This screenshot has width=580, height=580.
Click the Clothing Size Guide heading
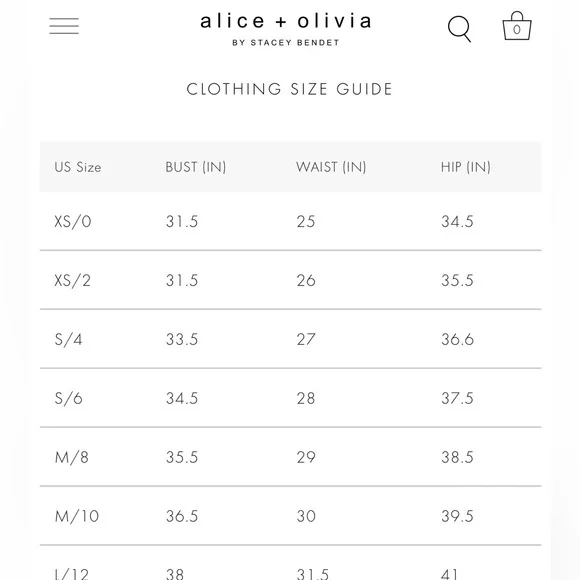(x=289, y=89)
